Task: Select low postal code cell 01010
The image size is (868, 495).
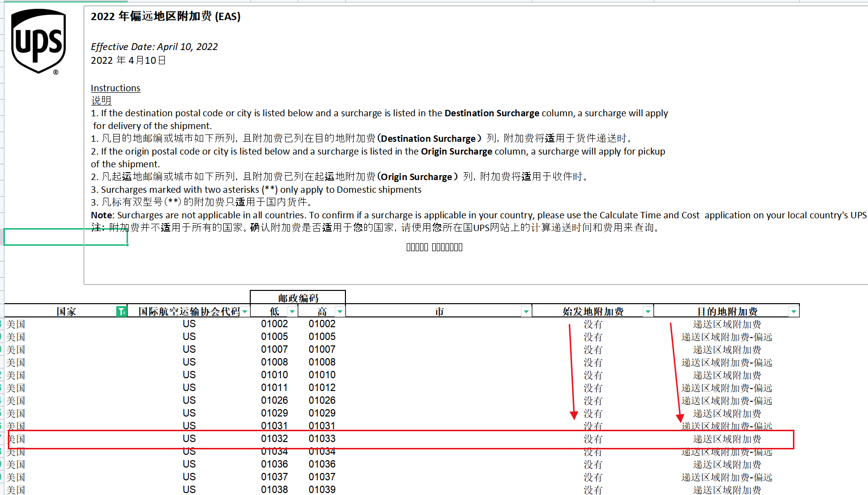Action: 274,375
